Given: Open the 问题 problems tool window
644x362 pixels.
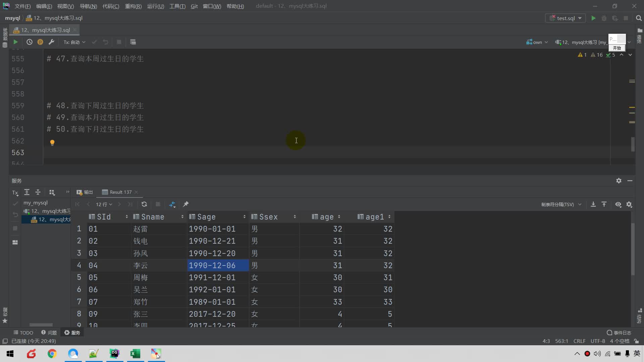Looking at the screenshot, I should coord(49,333).
